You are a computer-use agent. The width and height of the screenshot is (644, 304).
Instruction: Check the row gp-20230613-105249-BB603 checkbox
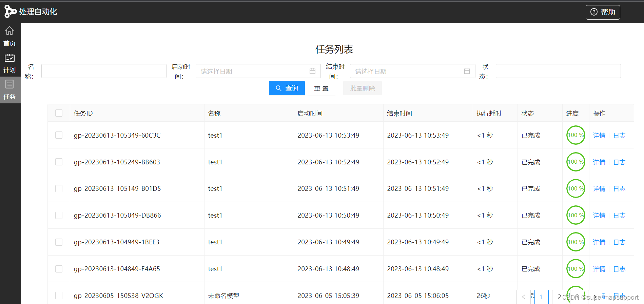point(59,162)
